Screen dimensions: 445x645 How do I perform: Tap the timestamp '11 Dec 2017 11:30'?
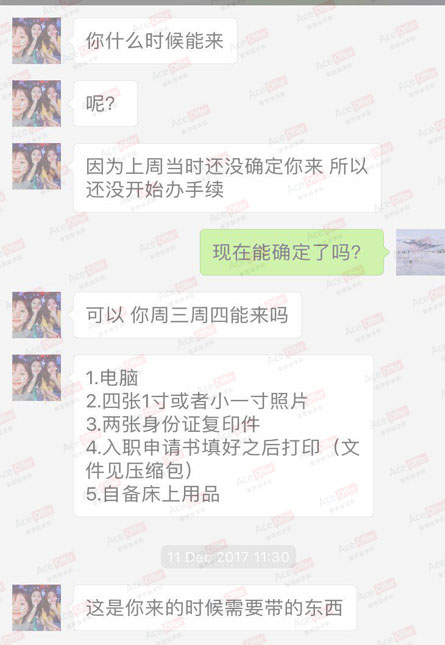tap(228, 557)
